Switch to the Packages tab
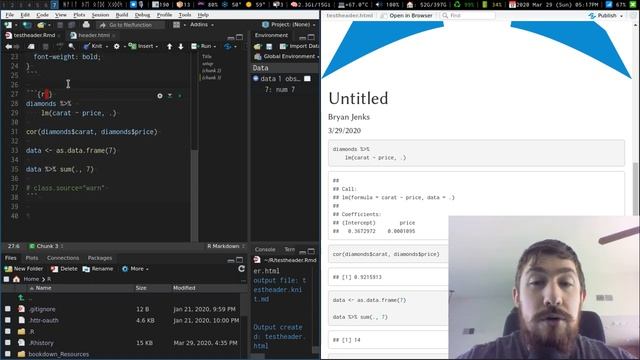 pyautogui.click(x=100, y=258)
